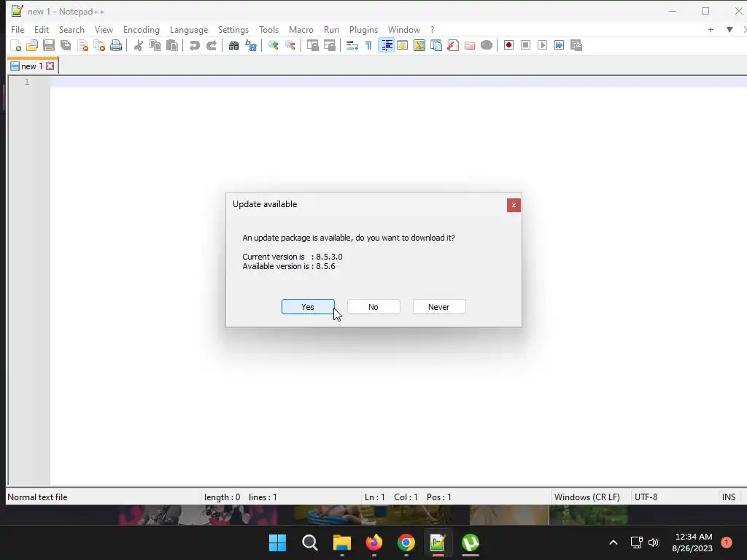Click the New file toolbar icon
The image size is (747, 560).
point(16,45)
